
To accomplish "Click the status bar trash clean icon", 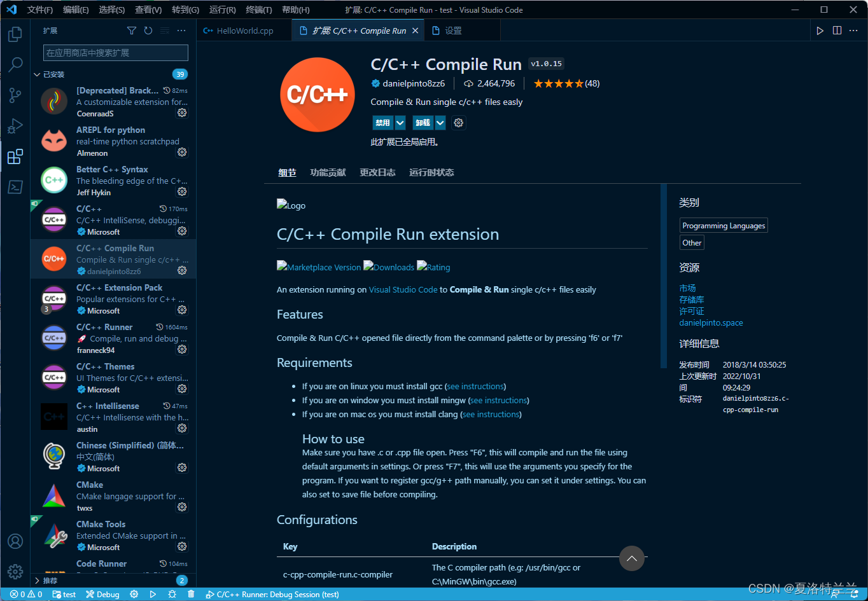I will [191, 594].
